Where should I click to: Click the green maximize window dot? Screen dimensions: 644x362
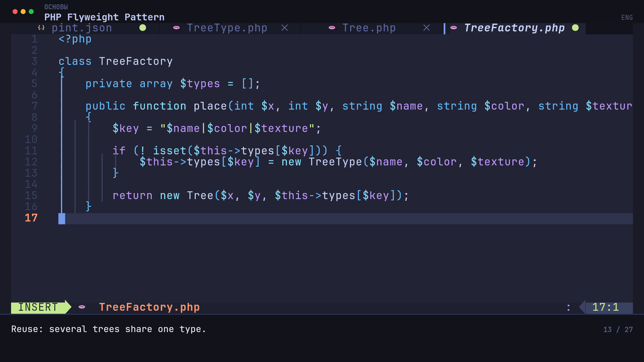31,12
